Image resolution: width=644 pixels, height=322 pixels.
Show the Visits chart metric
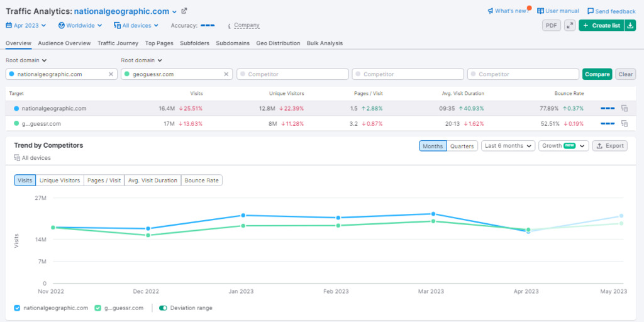point(25,180)
